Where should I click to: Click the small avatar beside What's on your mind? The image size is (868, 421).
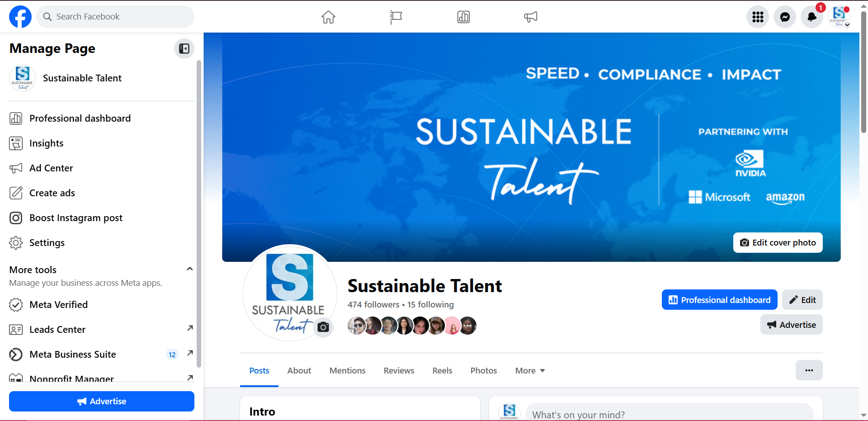509,412
